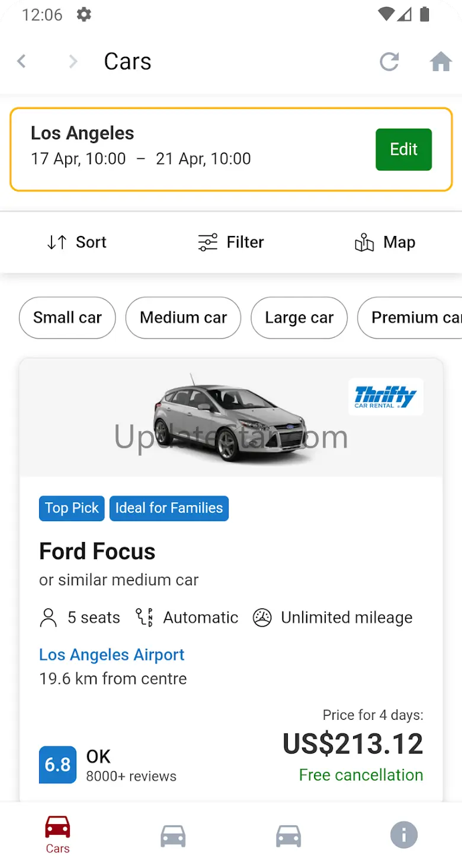
Task: Filter by Small car chip
Action: (x=67, y=318)
